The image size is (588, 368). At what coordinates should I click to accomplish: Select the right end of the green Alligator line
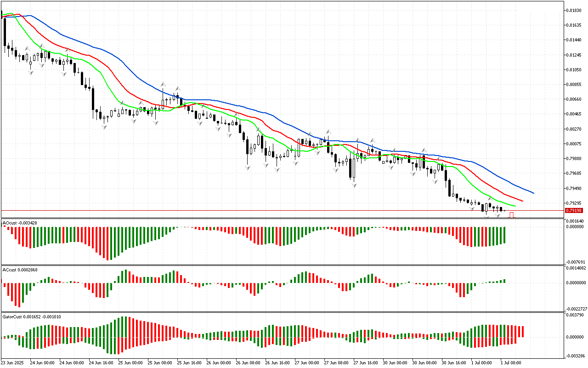[514, 206]
